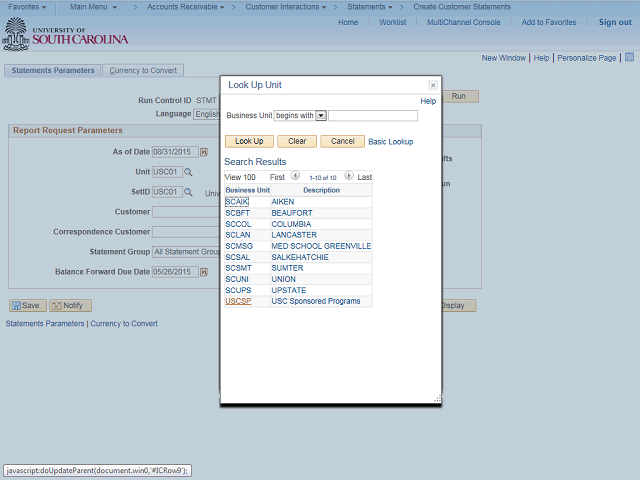Click Sign out link

tap(615, 22)
